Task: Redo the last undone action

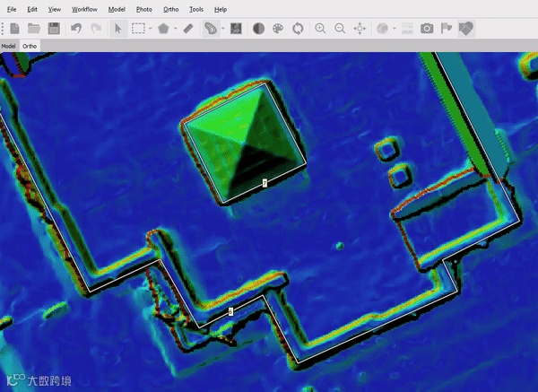Action: coord(96,29)
